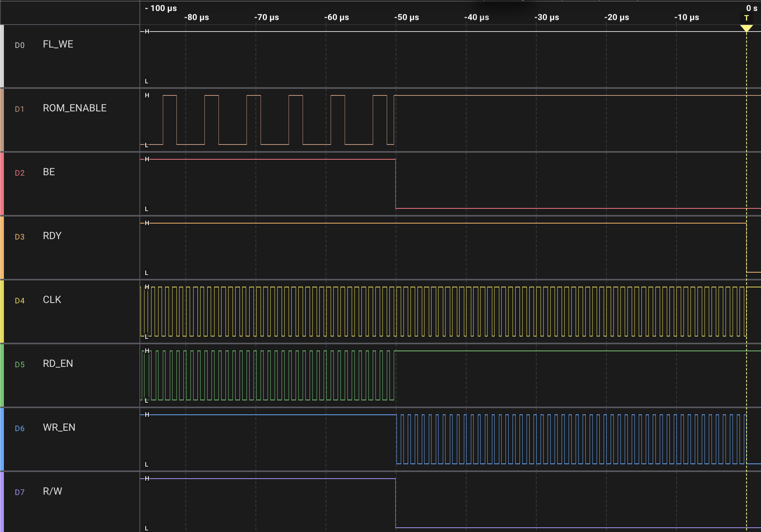
Task: Select the RDY channel label
Action: tap(52, 236)
